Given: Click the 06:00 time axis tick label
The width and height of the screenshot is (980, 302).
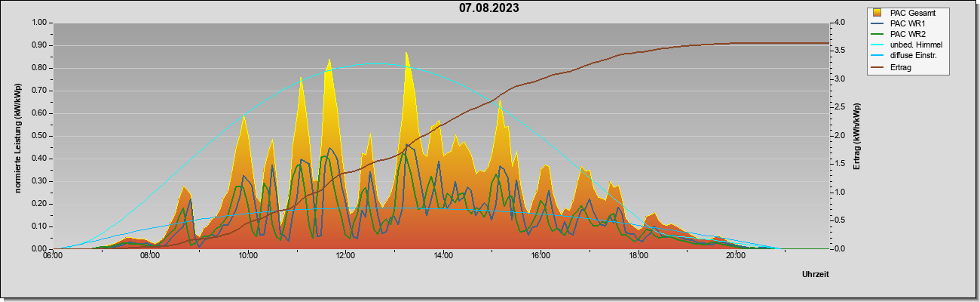Looking at the screenshot, I should [x=53, y=256].
